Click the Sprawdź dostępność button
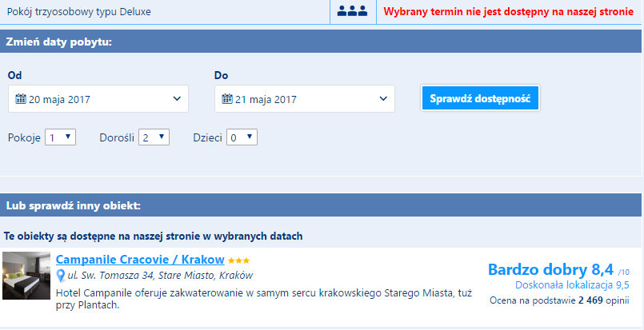 tap(480, 98)
